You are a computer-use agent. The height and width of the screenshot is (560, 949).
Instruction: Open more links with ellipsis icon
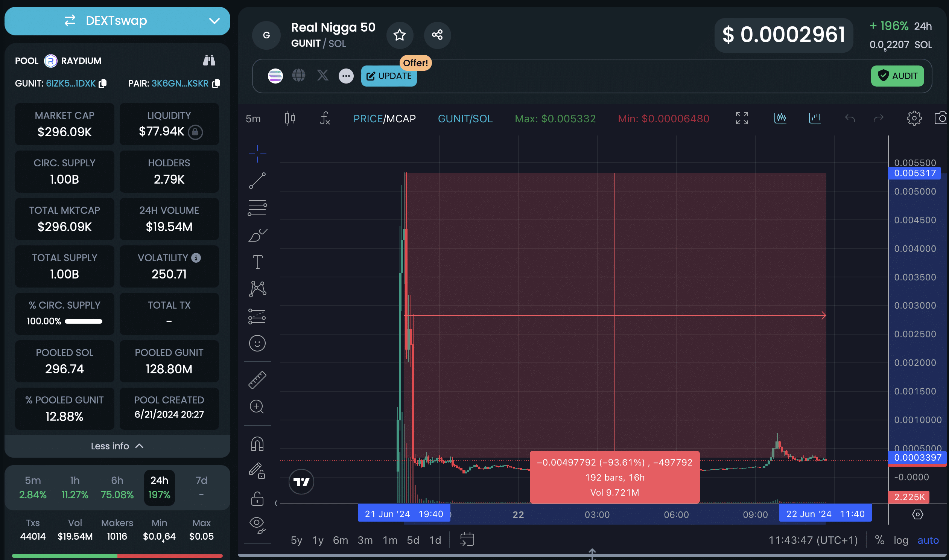(346, 76)
